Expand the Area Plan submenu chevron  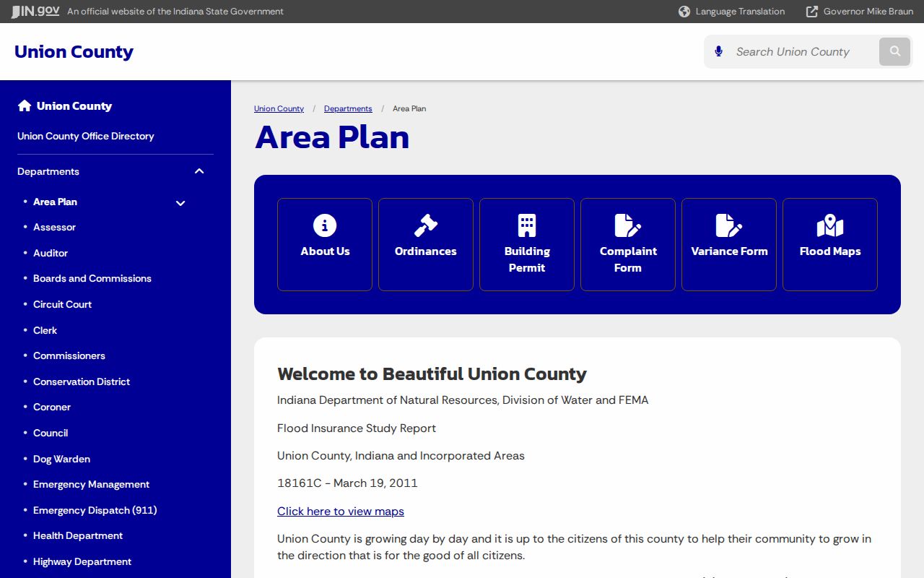tap(180, 203)
